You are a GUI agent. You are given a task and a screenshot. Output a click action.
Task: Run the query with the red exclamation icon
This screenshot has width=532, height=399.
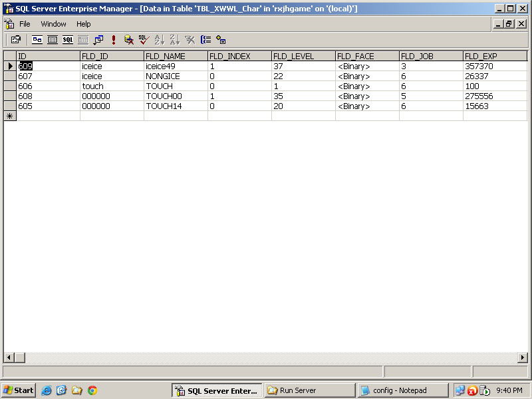pos(114,40)
